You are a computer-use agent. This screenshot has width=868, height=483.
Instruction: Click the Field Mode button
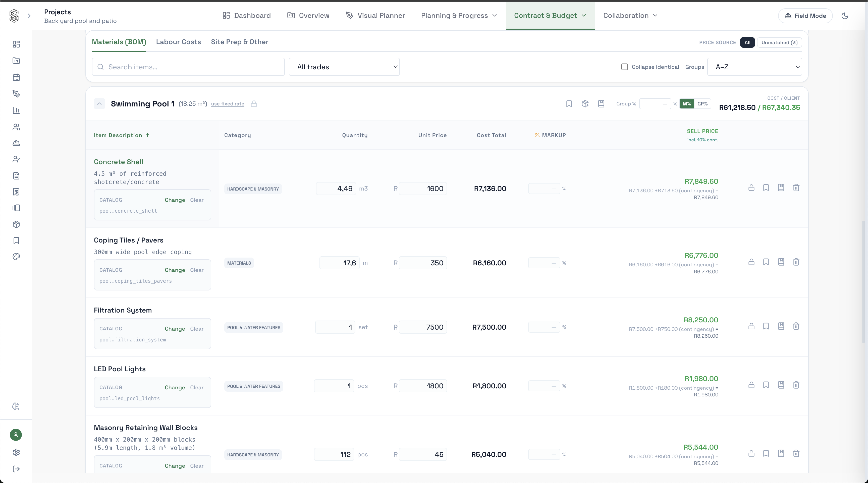805,16
